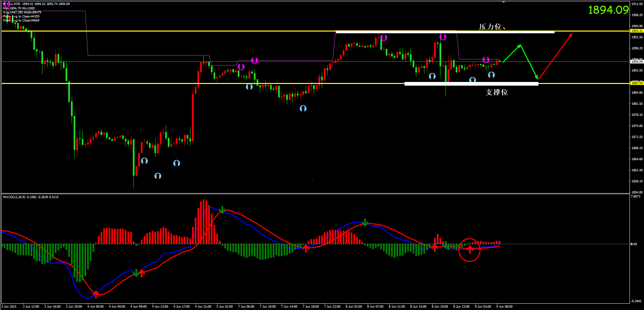The image size is (644, 310).
Task: Click the -9.3945 MACD scale value
Action: (x=636, y=301)
